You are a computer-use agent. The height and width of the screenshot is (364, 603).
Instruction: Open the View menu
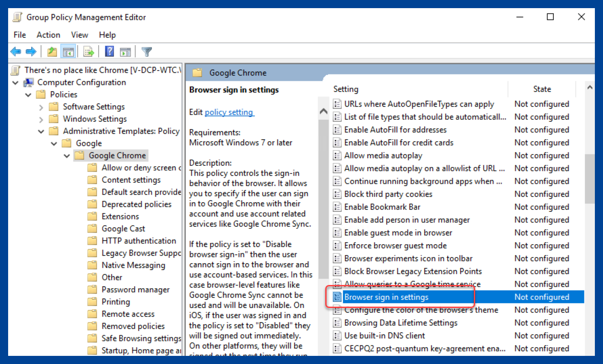coord(79,35)
